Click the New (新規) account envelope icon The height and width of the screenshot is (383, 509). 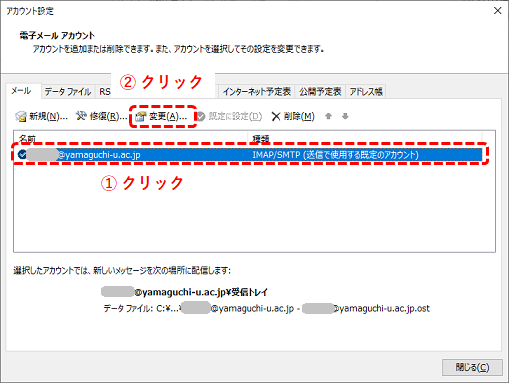pyautogui.click(x=21, y=116)
